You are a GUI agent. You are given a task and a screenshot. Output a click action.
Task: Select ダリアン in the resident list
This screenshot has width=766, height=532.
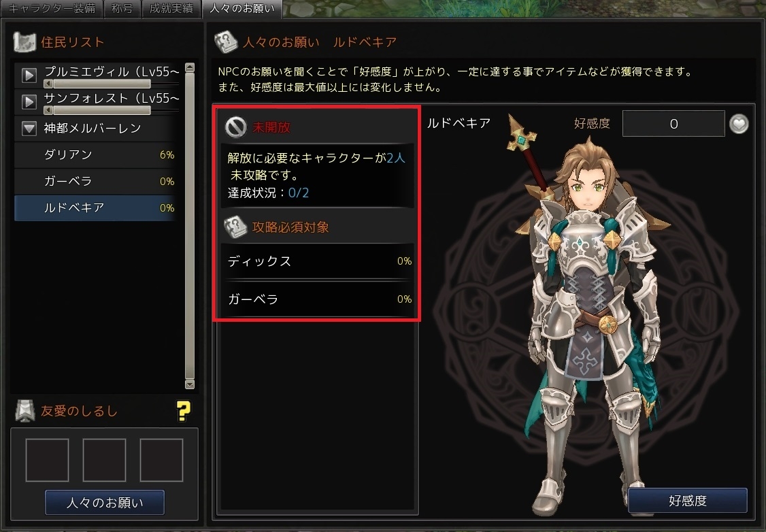pyautogui.click(x=95, y=155)
